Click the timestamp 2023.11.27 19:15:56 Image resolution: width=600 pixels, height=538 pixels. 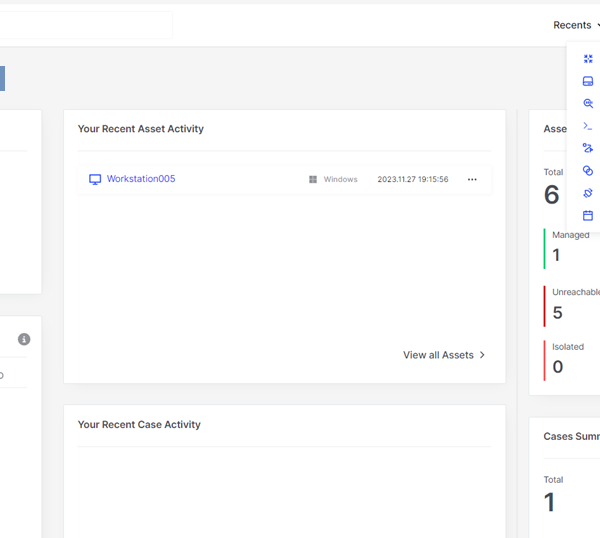coord(413,179)
